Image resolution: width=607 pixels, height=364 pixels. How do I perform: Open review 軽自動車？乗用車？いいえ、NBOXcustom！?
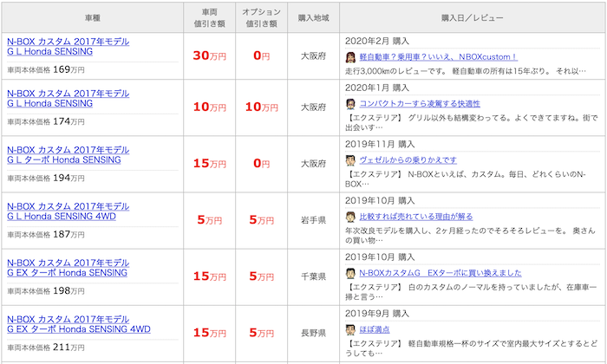click(438, 57)
